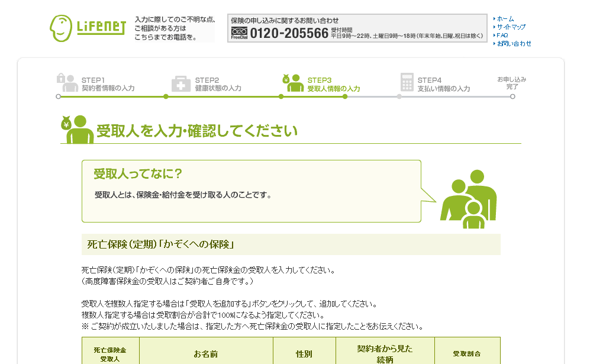The height and width of the screenshot is (364, 590).
Task: Click the line about 受取割合が合計で100%
Action: tap(203, 315)
